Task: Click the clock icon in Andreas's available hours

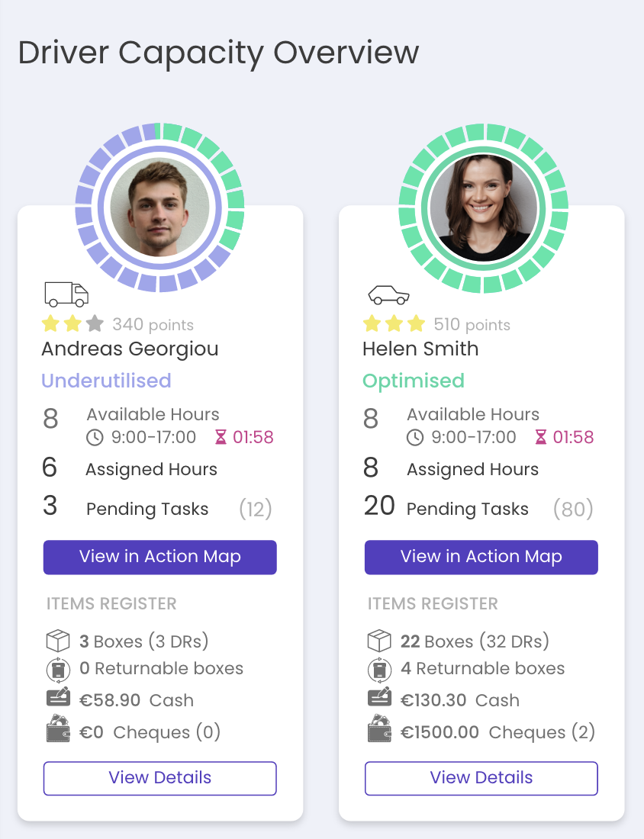Action: [95, 437]
